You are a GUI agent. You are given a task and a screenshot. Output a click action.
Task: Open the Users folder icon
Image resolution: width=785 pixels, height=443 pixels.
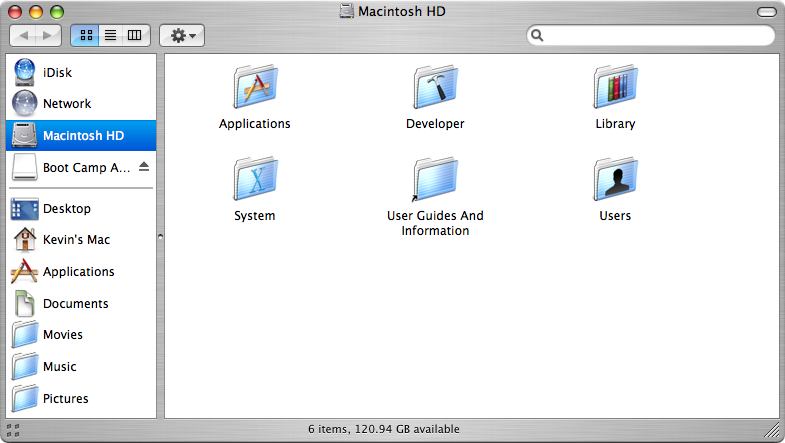(615, 179)
